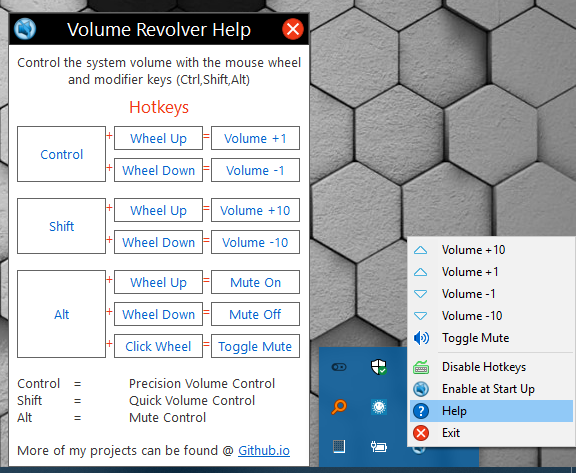Choose Disable Hotkeys from the tray menu

[491, 367]
